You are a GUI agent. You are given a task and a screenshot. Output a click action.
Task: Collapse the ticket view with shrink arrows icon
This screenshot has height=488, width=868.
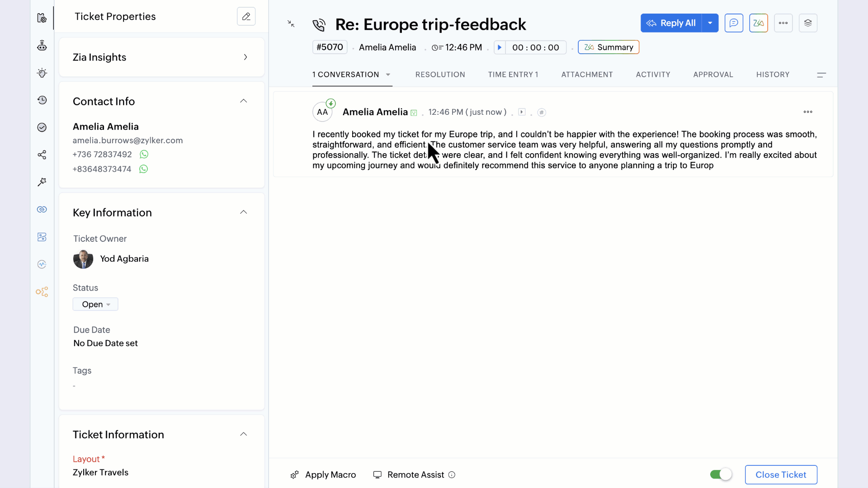[291, 24]
